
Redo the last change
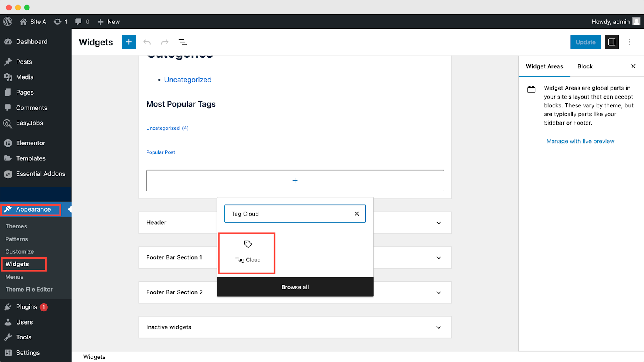point(165,42)
